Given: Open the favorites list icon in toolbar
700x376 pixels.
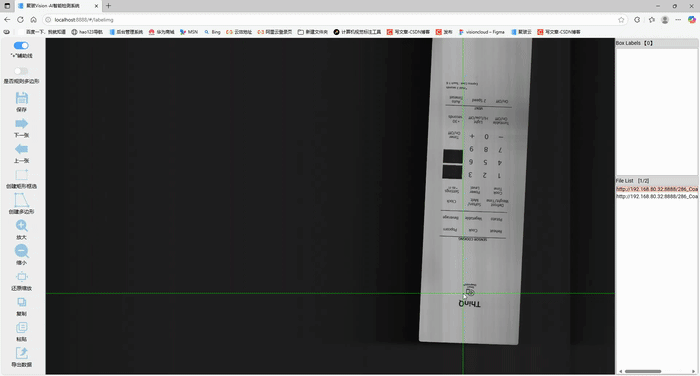Looking at the screenshot, I should [x=651, y=20].
